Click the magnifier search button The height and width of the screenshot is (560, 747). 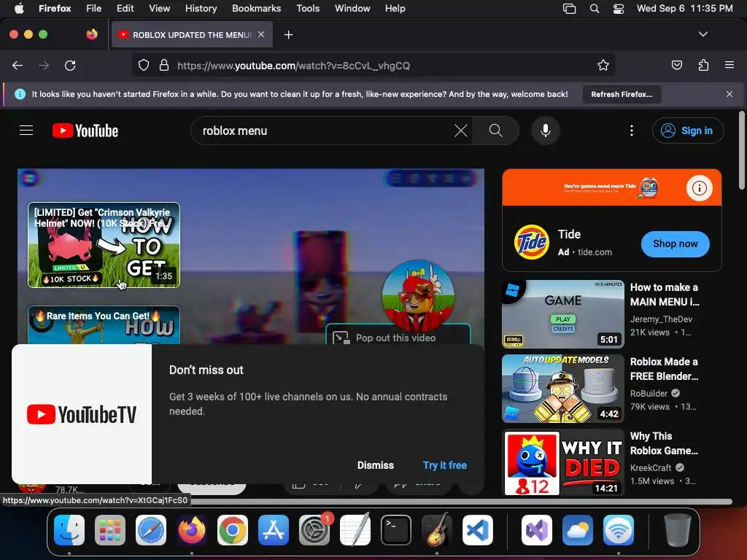coord(495,131)
